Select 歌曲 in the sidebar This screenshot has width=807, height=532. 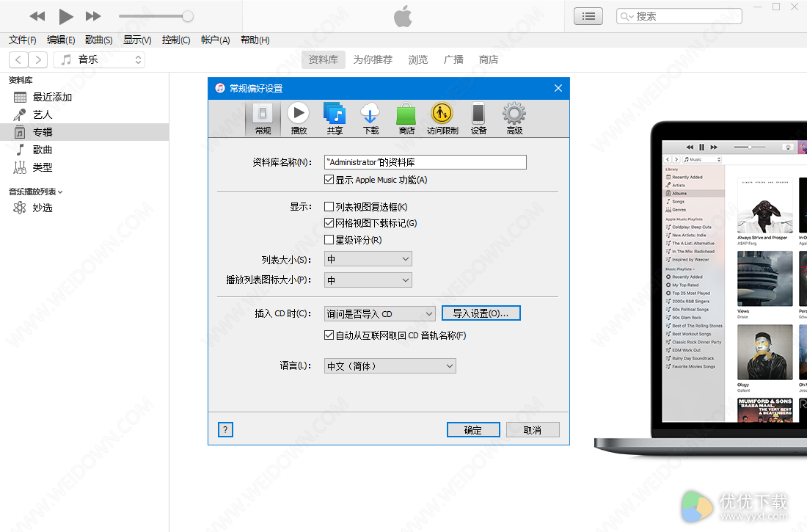(x=84, y=150)
